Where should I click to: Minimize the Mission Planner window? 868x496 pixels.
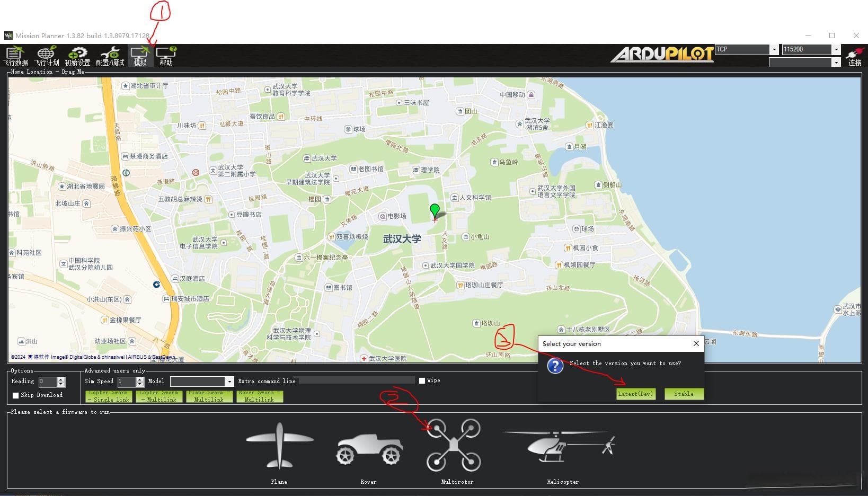808,36
